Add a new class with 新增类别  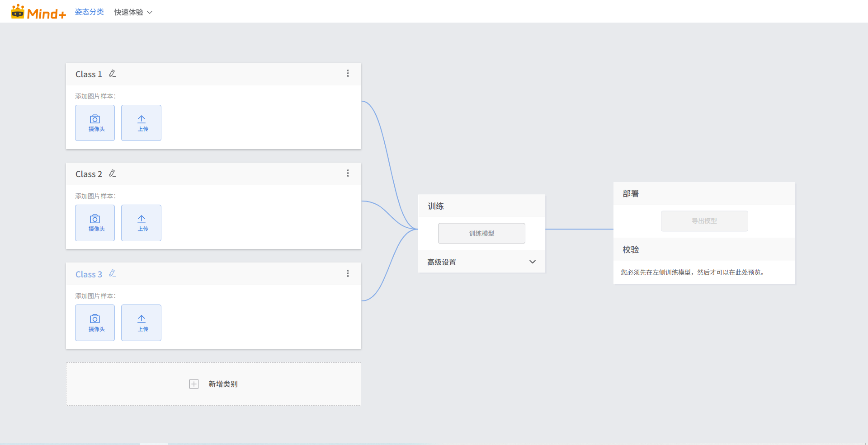point(213,384)
